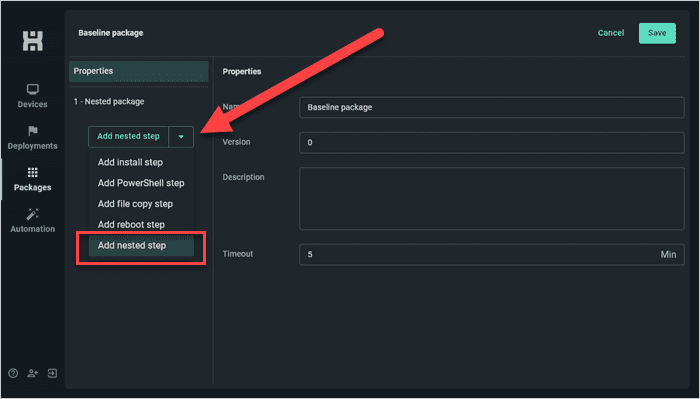Click the Properties heading in right pane
This screenshot has height=399, width=700.
tap(242, 71)
